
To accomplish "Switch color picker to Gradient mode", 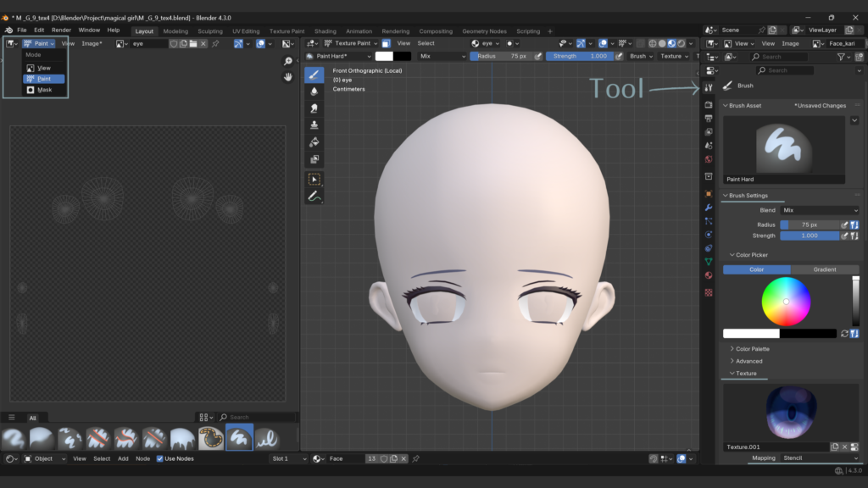I will click(824, 269).
